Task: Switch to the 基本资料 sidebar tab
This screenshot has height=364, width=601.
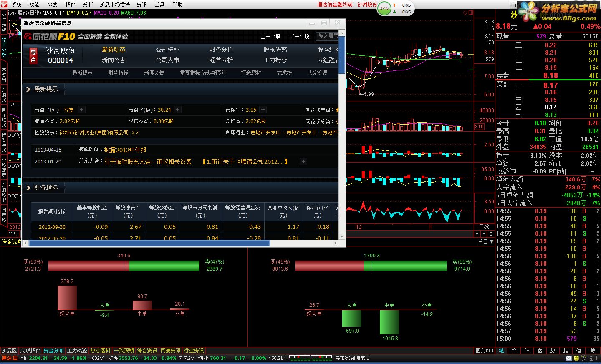Action: tap(4, 73)
